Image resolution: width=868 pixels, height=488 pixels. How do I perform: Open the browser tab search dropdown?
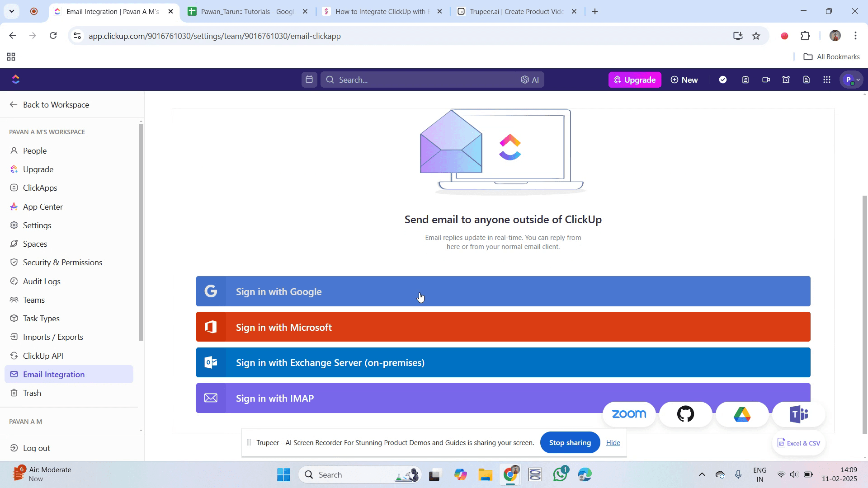(12, 11)
